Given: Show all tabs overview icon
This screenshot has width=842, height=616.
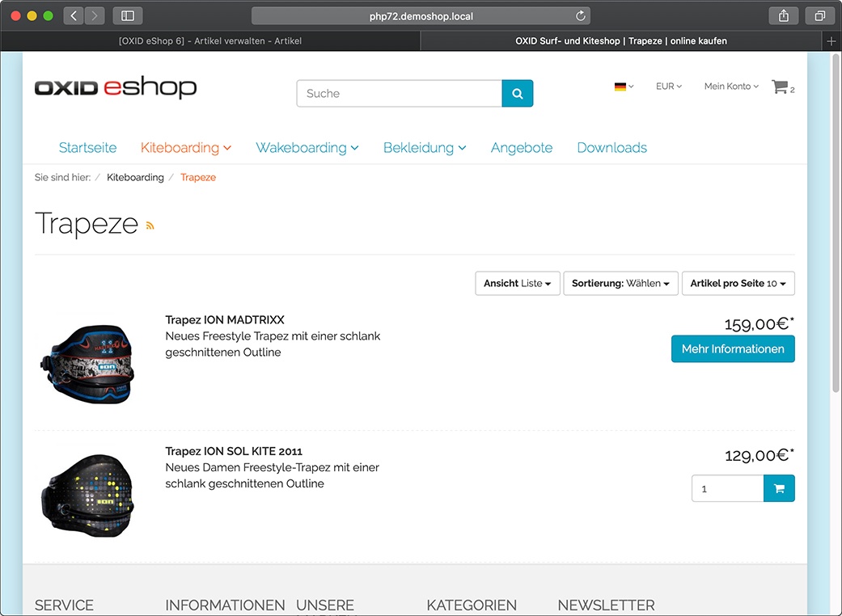Looking at the screenshot, I should pyautogui.click(x=819, y=16).
